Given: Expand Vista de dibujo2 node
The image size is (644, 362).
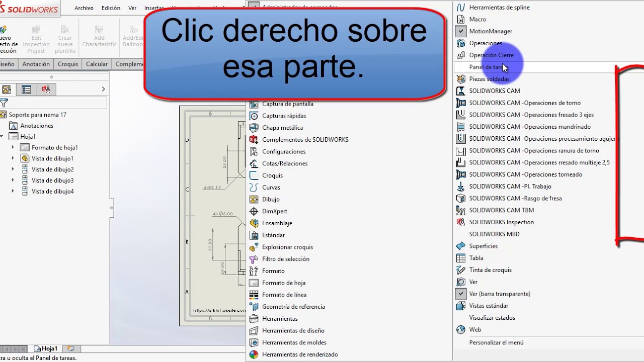Looking at the screenshot, I should coord(13,169).
